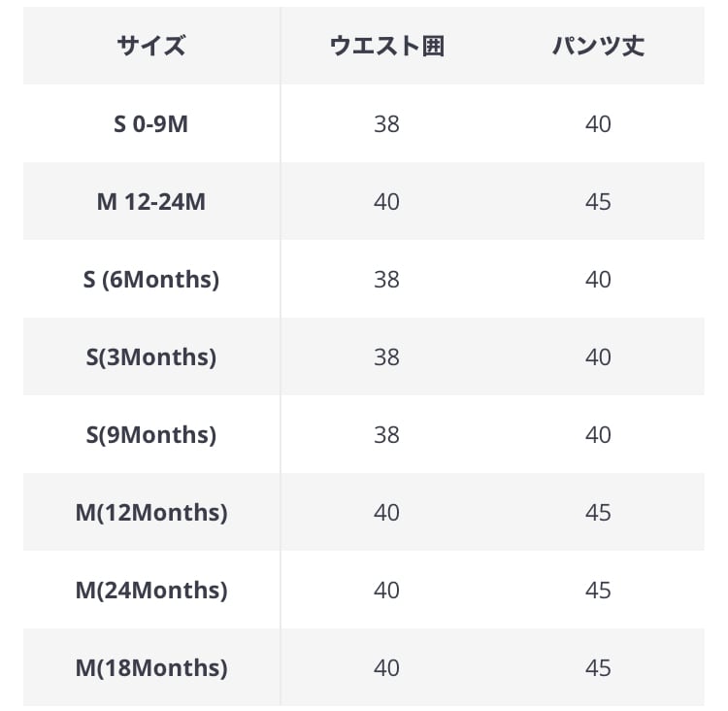Screen dimensions: 728x711
Task: Click the M(24Months) size label
Action: pos(150,591)
